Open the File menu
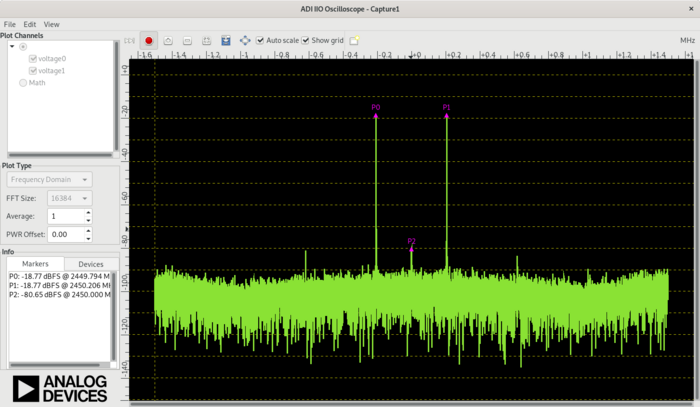Viewport: 700px width, 407px height. pyautogui.click(x=9, y=23)
